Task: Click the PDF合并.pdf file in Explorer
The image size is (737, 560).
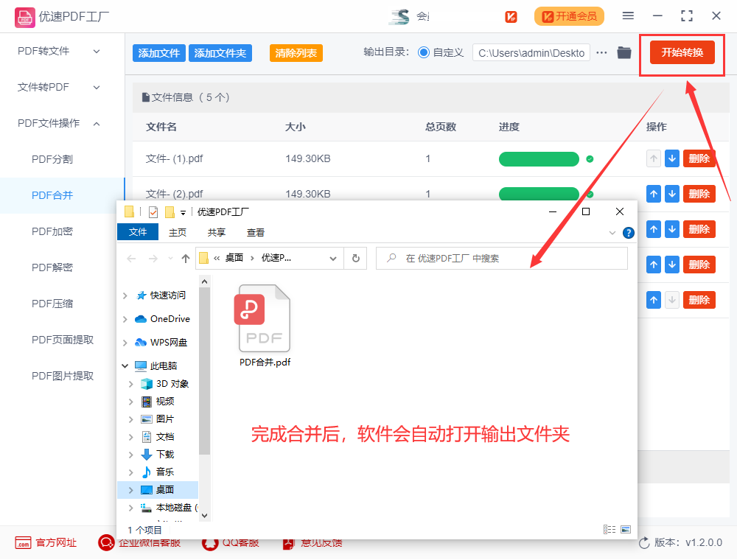Action: click(265, 326)
